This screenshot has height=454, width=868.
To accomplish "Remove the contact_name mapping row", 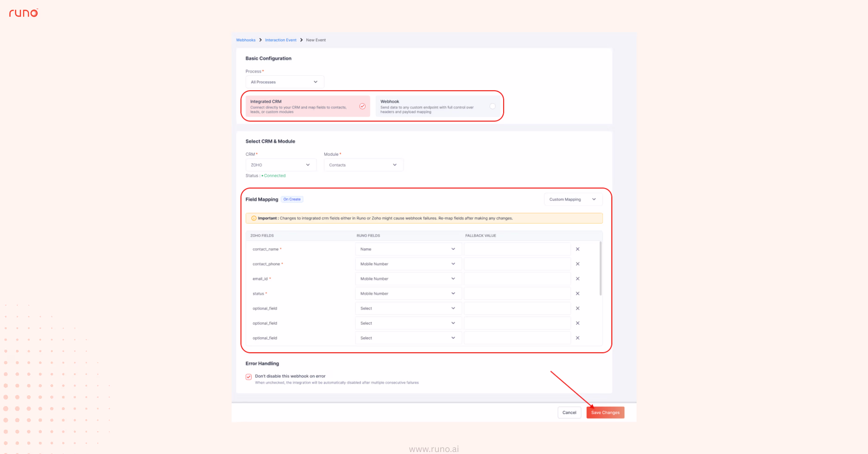I will 578,249.
